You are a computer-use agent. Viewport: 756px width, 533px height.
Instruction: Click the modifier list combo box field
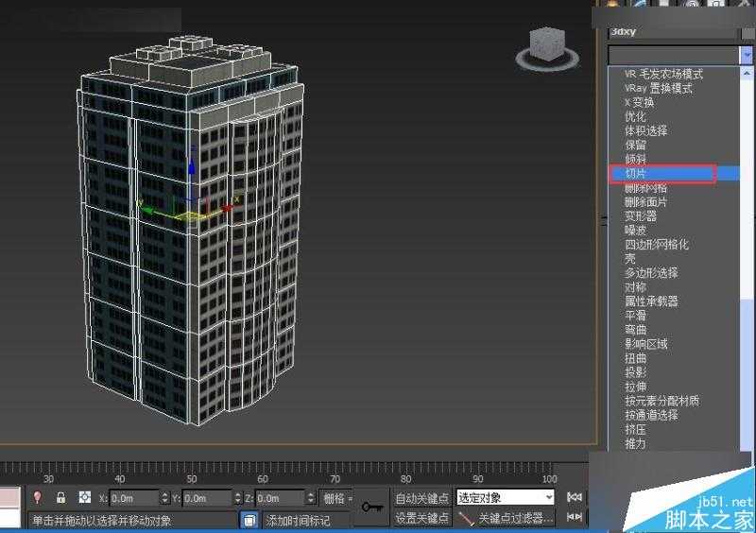click(x=674, y=55)
